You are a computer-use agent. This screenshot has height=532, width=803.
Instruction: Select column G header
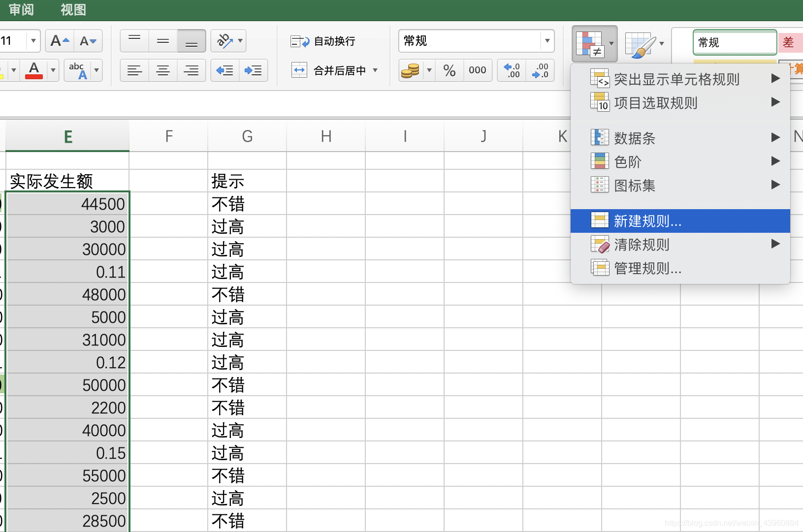247,136
